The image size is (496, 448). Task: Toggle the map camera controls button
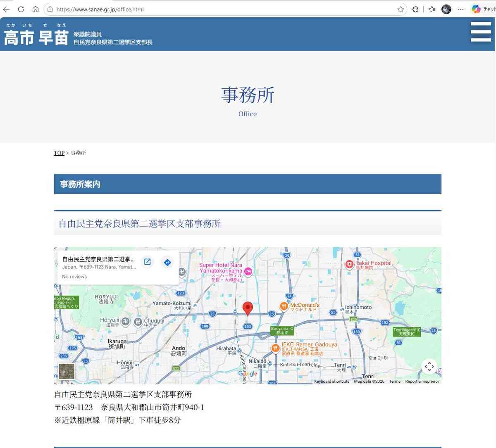tap(429, 366)
